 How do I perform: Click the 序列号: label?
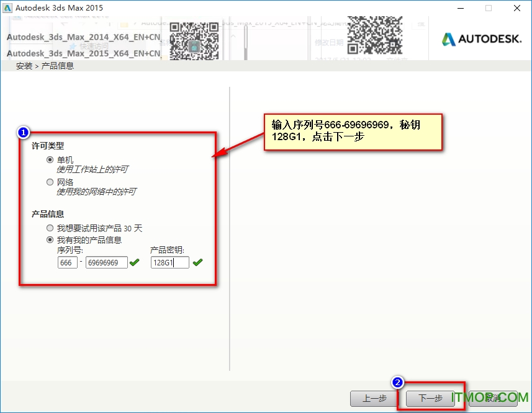pyautogui.click(x=70, y=250)
